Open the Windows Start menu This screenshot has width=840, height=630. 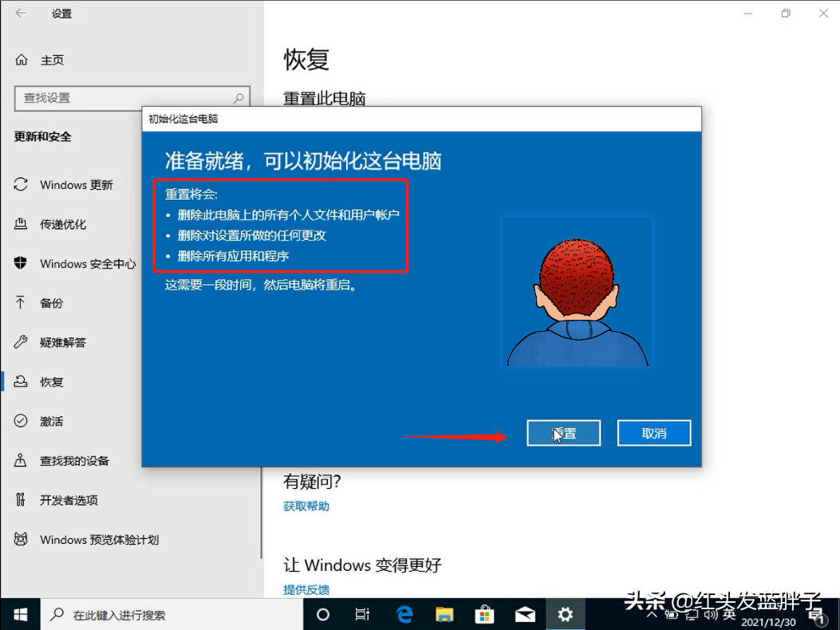[20, 615]
